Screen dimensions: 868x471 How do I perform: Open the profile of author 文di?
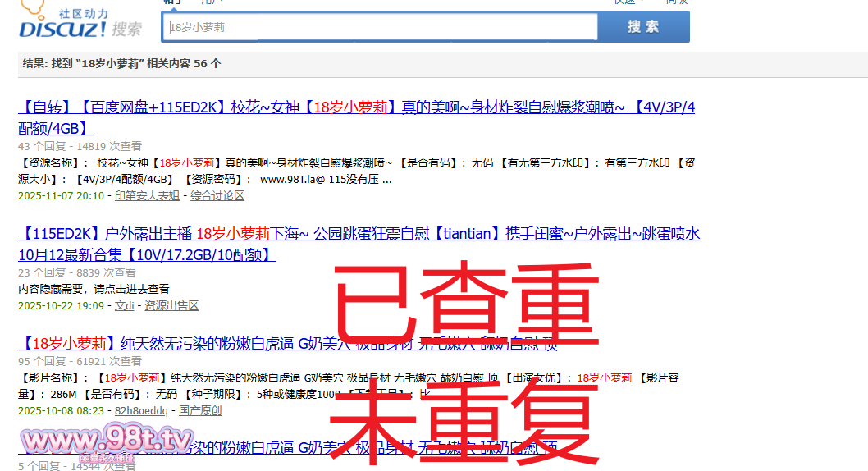point(124,306)
